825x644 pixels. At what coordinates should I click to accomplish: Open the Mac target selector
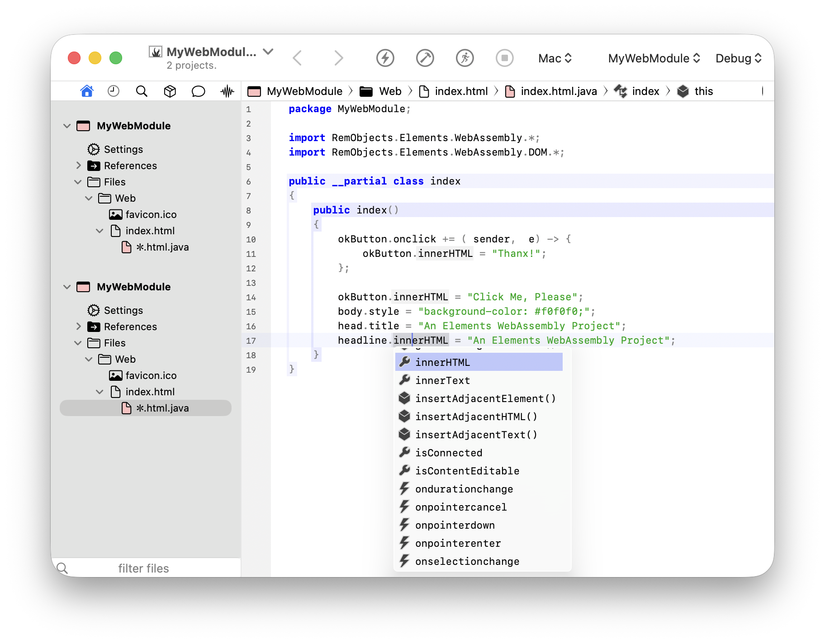tap(555, 58)
